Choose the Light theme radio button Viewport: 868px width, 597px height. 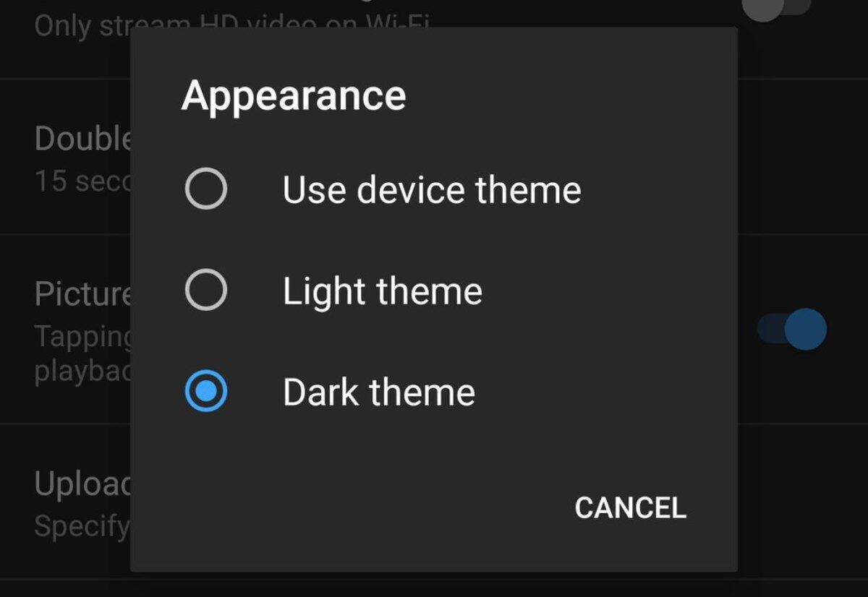206,291
